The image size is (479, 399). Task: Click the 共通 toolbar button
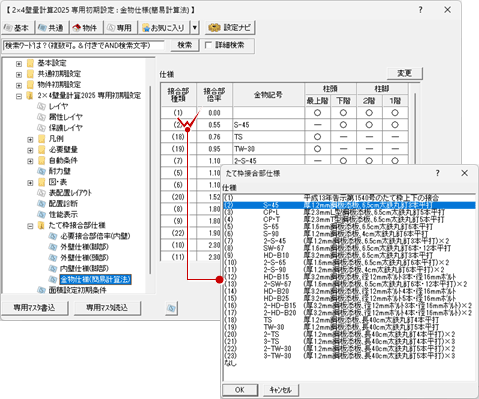(52, 28)
